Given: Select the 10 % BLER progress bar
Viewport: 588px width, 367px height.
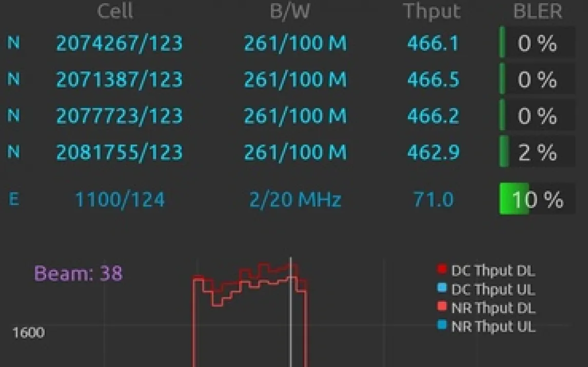Looking at the screenshot, I should [x=537, y=199].
